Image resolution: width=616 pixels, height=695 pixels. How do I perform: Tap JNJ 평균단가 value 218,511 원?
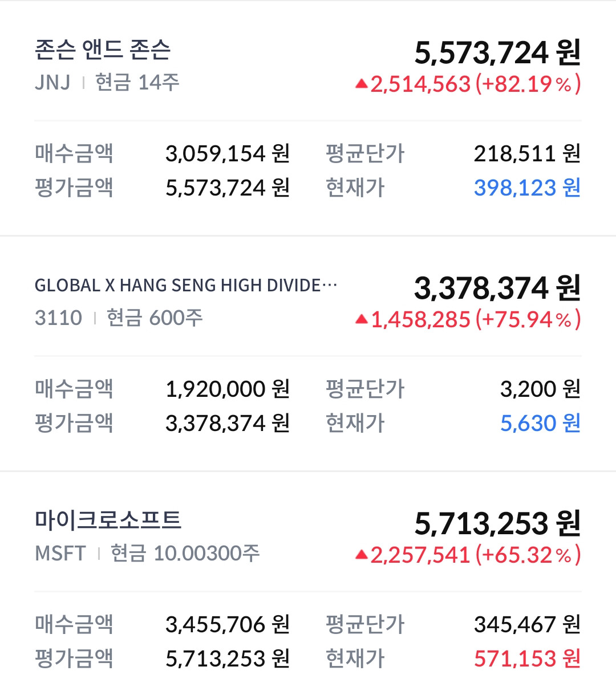527,153
